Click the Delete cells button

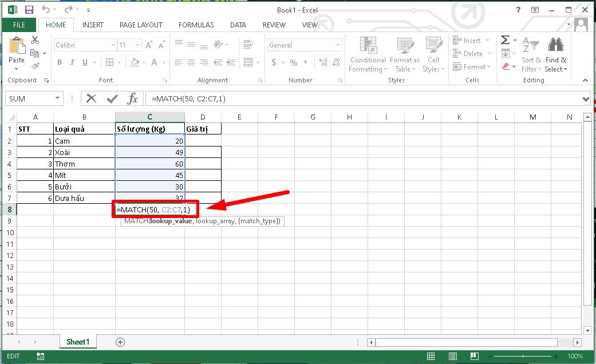472,54
